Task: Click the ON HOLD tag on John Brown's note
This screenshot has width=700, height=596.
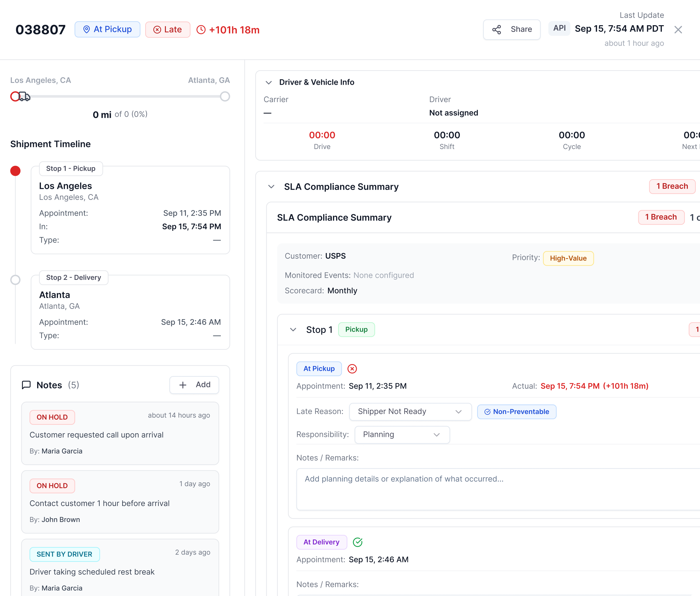Action: (52, 485)
